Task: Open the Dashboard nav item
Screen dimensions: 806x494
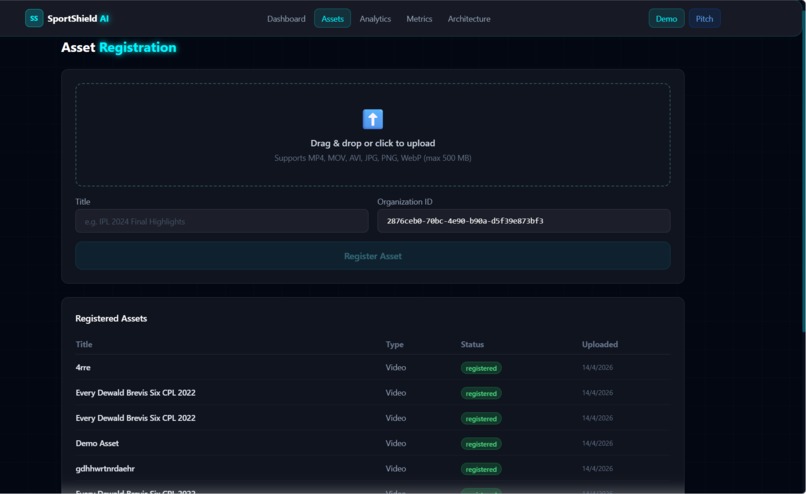Action: click(286, 19)
